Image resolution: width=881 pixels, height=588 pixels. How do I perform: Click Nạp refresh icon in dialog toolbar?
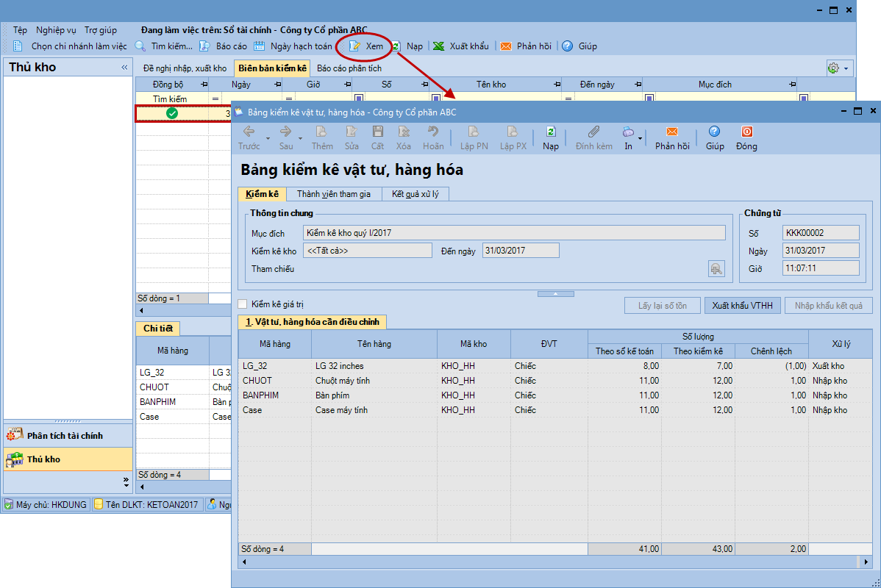coord(550,132)
